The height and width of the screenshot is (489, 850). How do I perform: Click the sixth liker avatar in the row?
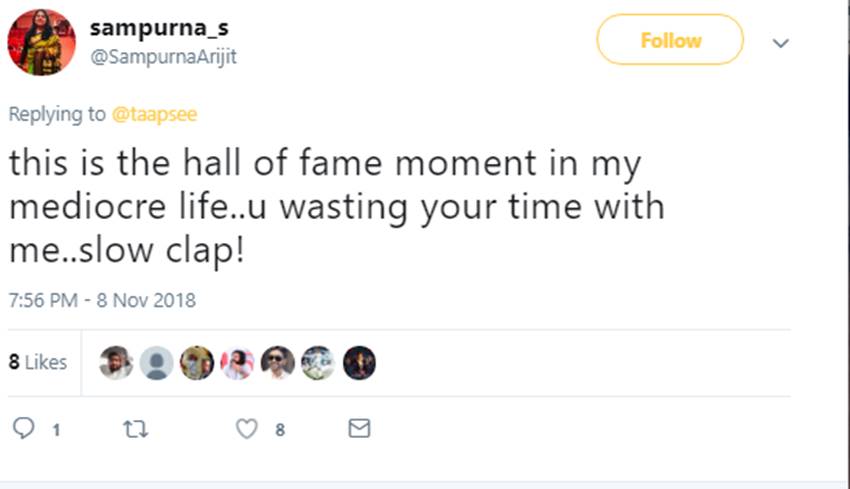pos(318,363)
